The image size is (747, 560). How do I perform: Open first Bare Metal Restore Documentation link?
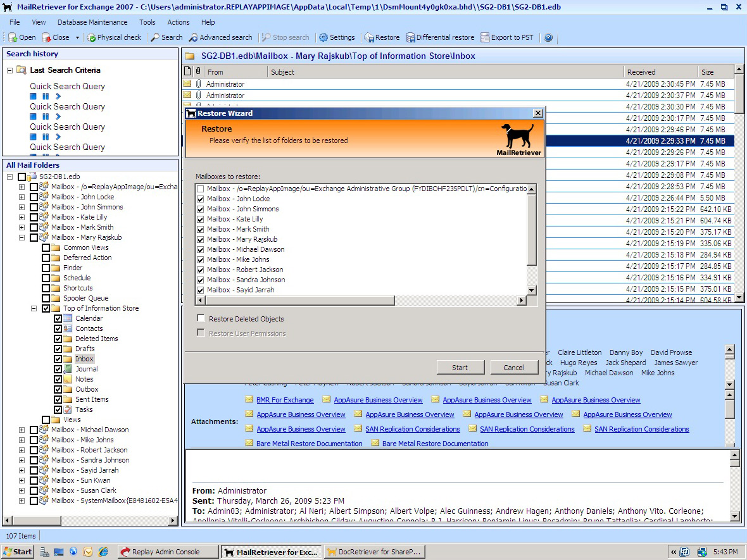(x=309, y=444)
